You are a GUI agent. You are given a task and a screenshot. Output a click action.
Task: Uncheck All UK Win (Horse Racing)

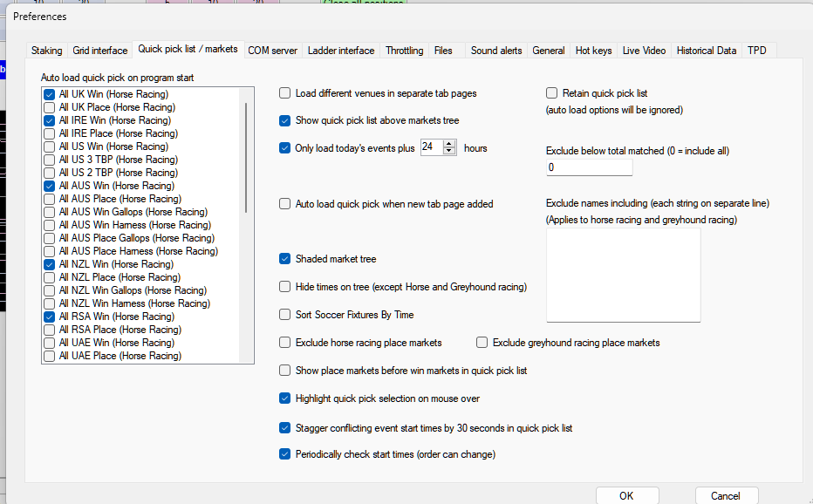point(50,94)
